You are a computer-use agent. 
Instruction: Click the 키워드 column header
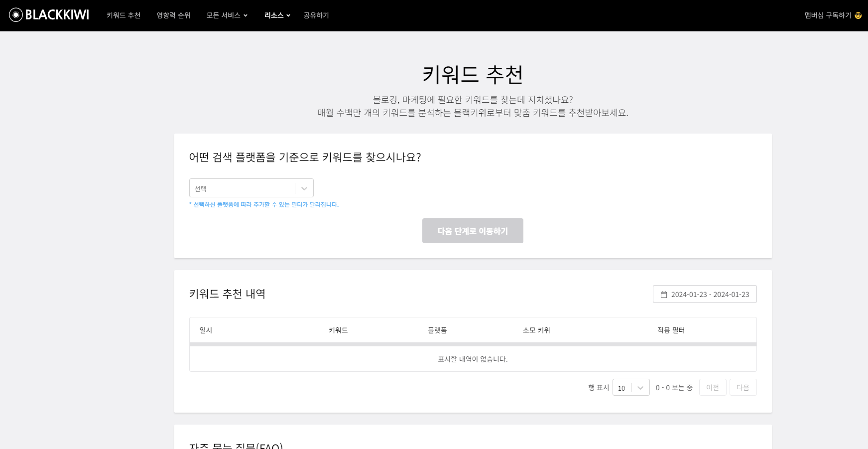[338, 329]
